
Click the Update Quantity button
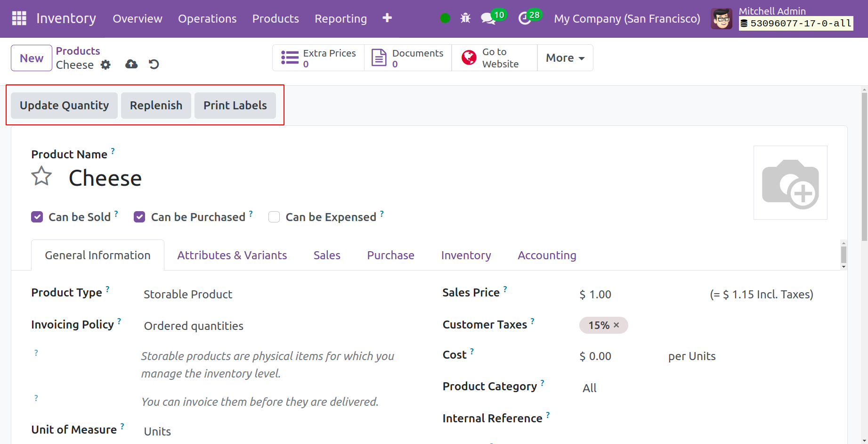coord(64,106)
